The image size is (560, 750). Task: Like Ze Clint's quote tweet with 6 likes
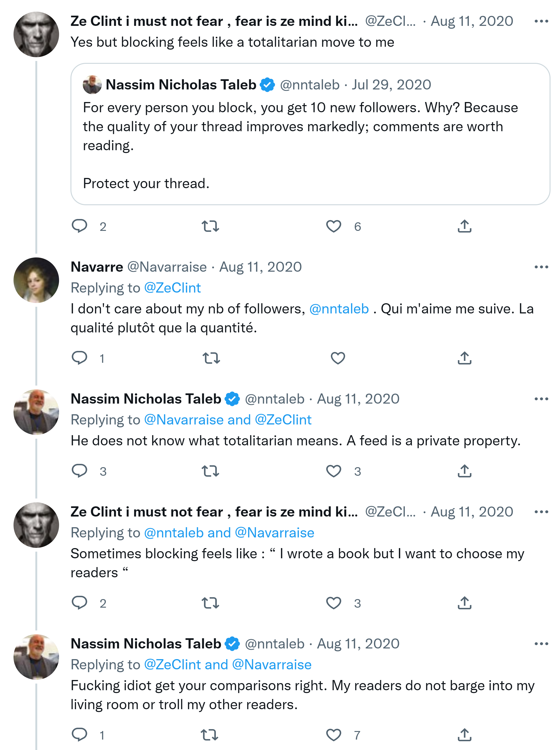click(x=333, y=226)
